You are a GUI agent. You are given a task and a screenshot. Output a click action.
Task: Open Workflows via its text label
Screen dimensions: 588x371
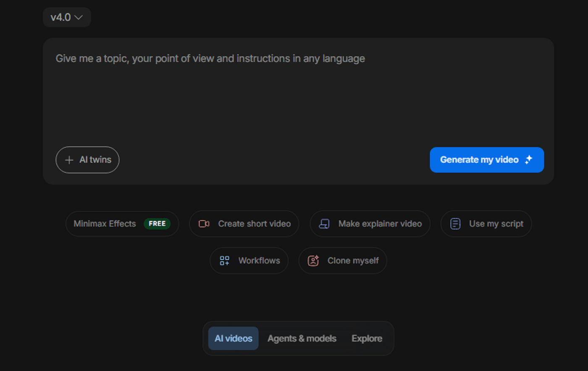259,261
